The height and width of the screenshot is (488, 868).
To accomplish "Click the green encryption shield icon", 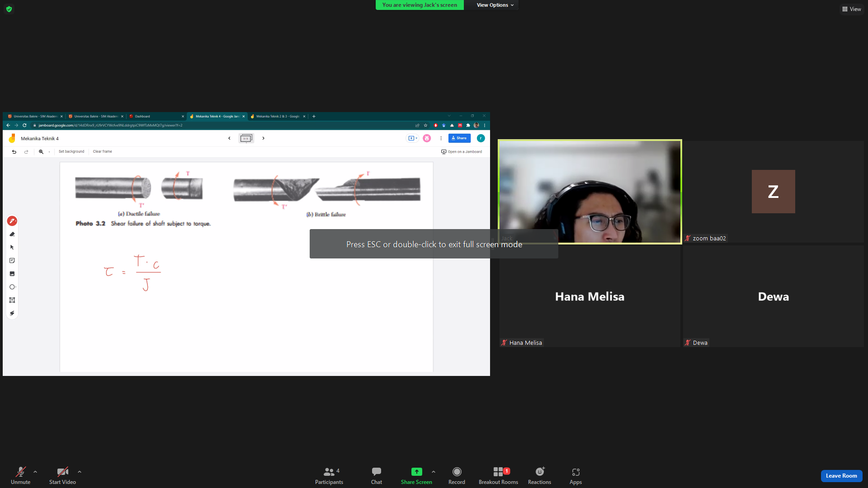I will (9, 9).
